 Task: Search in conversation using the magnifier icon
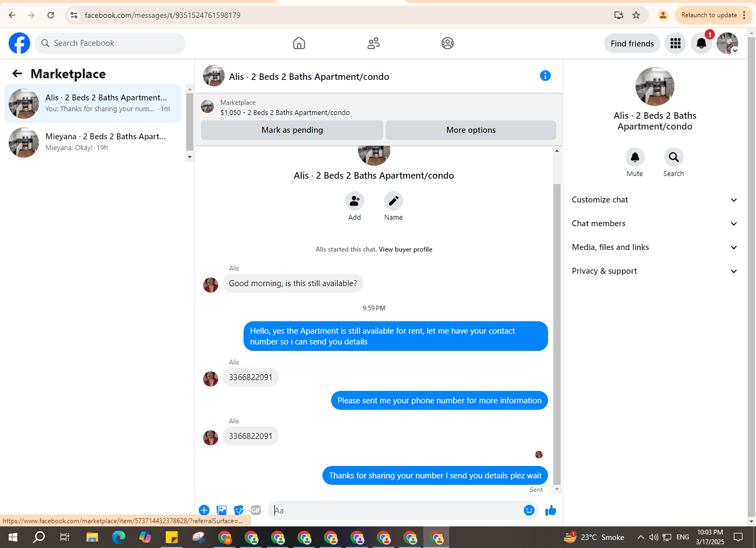[674, 157]
